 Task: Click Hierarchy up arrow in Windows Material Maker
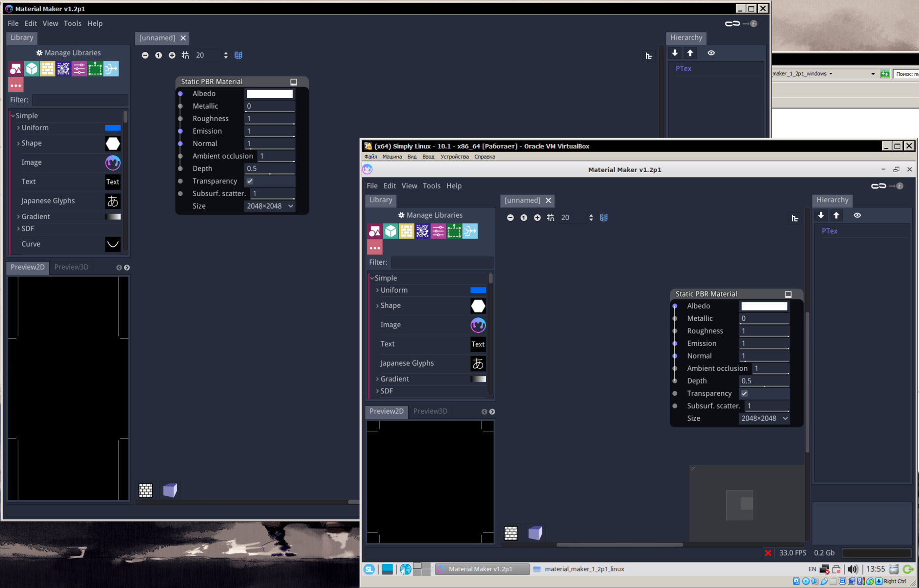(690, 53)
